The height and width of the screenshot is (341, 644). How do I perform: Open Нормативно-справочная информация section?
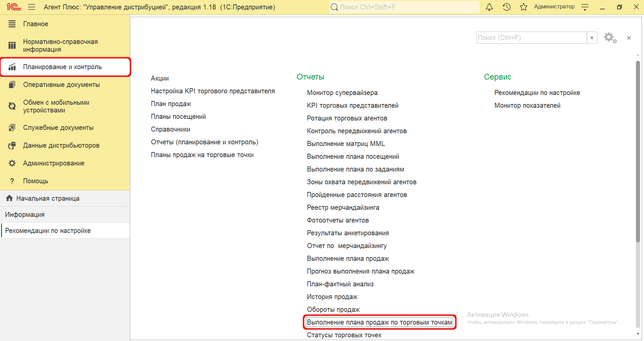click(65, 45)
